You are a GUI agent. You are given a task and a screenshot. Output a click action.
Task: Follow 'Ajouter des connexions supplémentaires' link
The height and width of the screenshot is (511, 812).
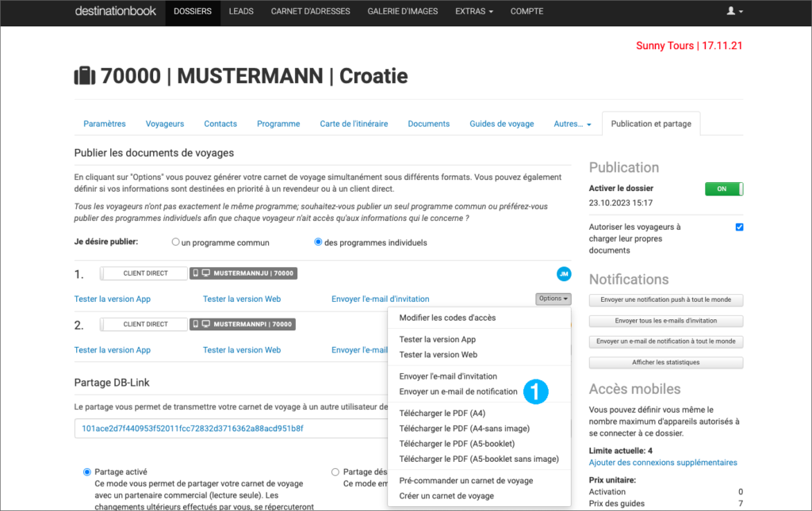click(663, 463)
